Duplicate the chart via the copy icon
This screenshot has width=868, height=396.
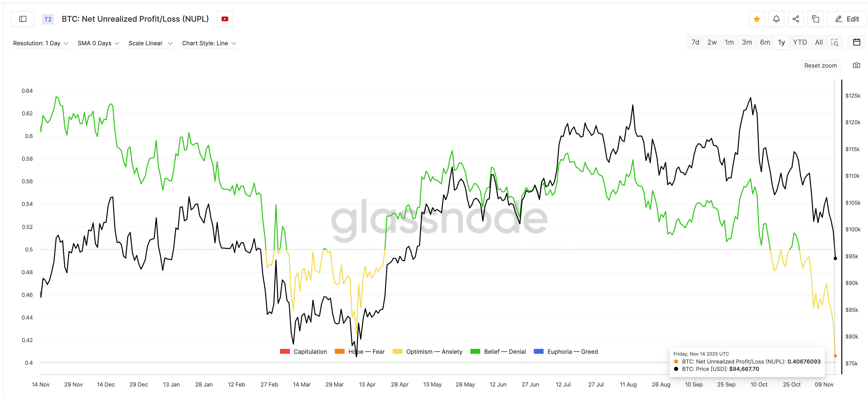[815, 19]
